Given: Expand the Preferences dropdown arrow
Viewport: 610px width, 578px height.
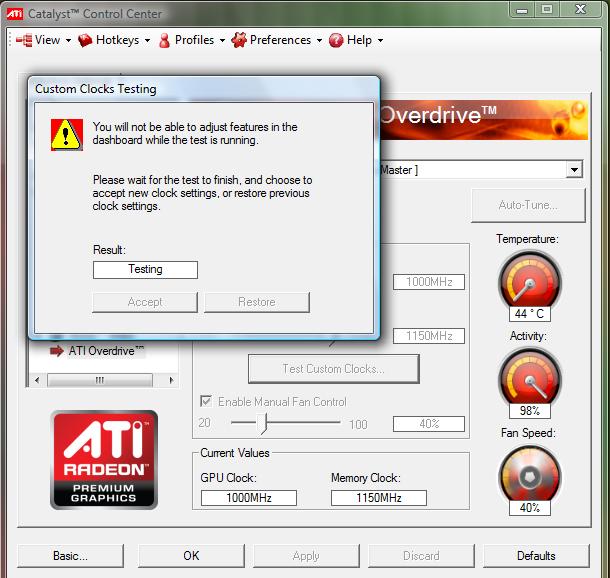Looking at the screenshot, I should [319, 40].
